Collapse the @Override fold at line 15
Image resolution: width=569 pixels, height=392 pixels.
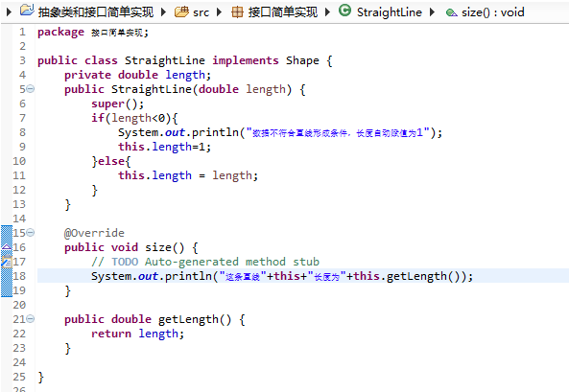pyautogui.click(x=31, y=233)
